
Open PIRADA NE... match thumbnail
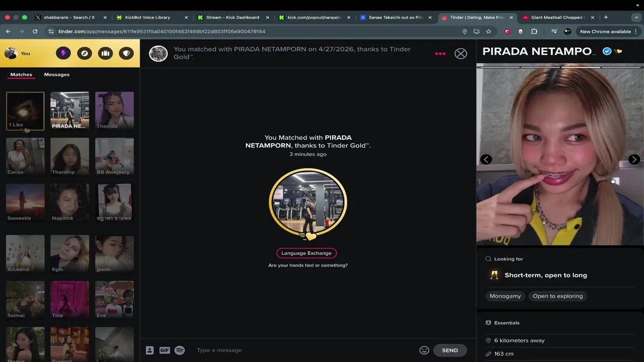click(69, 111)
